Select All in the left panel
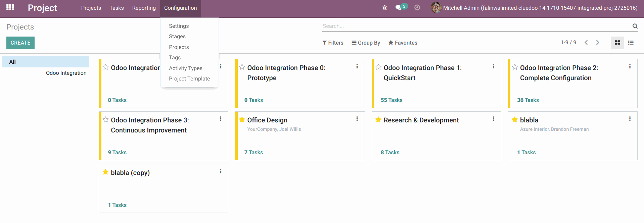 (46, 62)
